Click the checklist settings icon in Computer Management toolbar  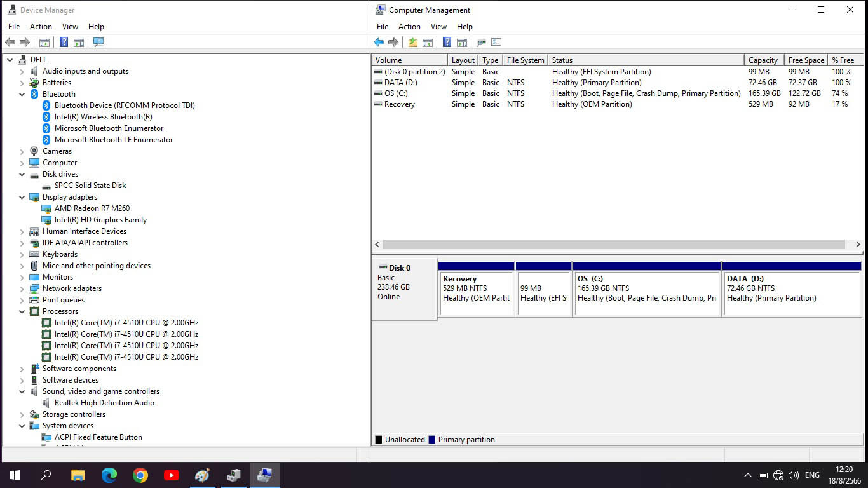coord(496,43)
